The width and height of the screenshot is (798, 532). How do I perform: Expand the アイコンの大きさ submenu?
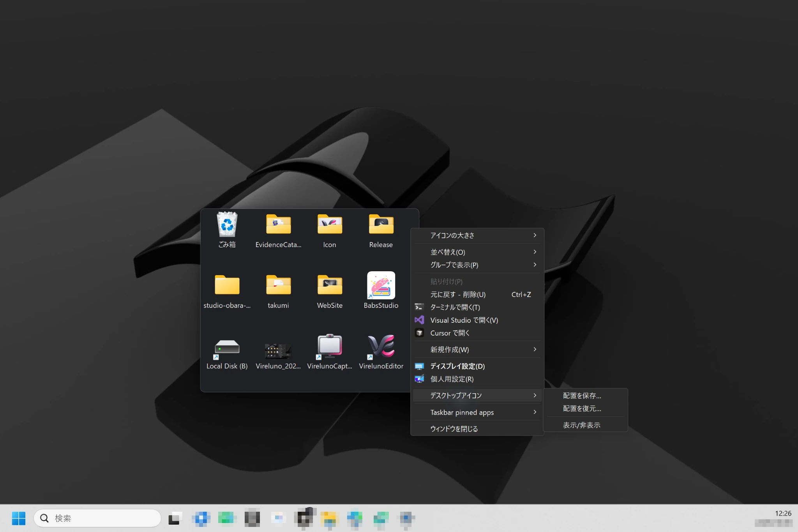[477, 235]
